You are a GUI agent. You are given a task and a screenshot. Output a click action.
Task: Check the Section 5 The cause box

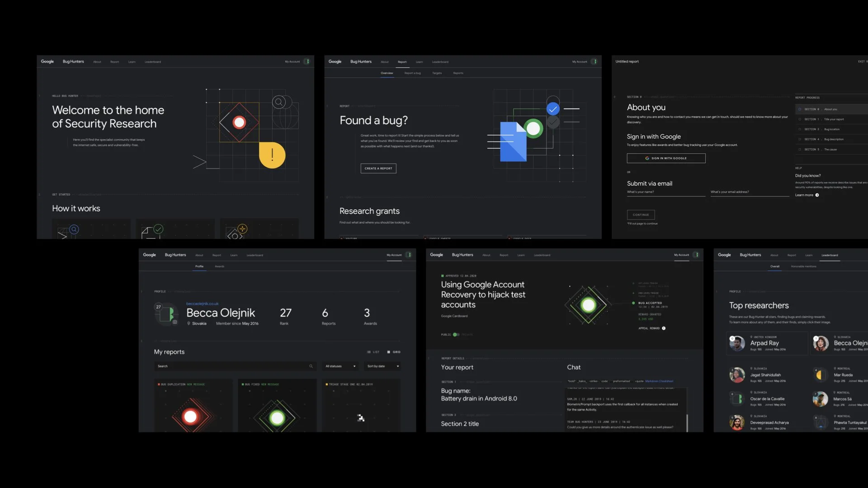click(800, 150)
